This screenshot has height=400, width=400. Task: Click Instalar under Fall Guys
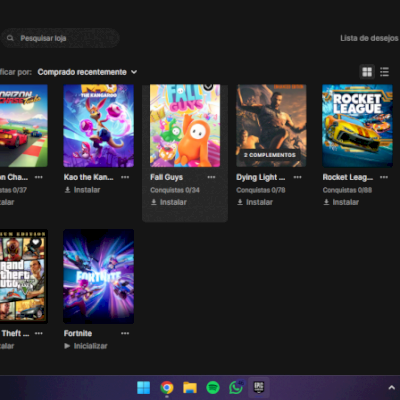pyautogui.click(x=169, y=202)
